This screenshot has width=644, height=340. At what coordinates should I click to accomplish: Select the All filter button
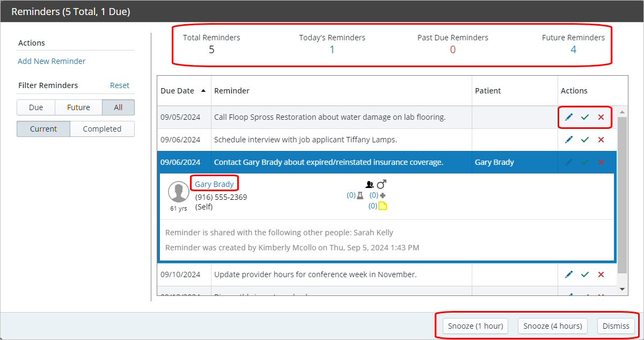point(118,107)
